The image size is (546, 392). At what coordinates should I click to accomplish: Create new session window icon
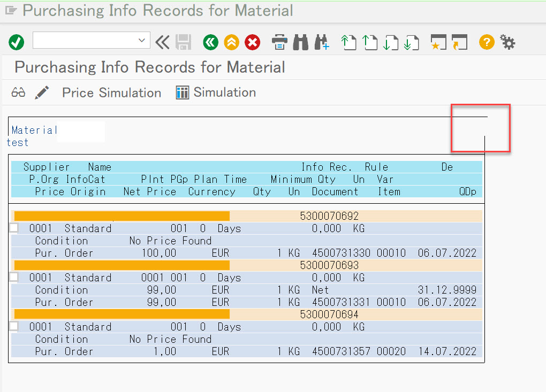pyautogui.click(x=438, y=42)
